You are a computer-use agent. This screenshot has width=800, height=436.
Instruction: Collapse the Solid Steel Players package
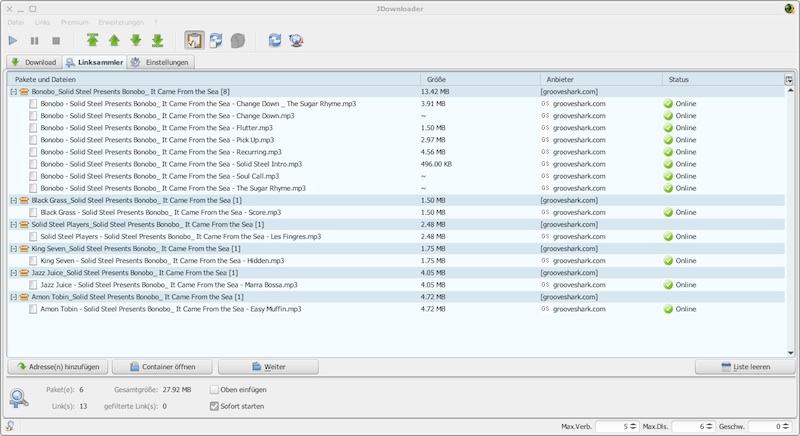pyautogui.click(x=13, y=224)
